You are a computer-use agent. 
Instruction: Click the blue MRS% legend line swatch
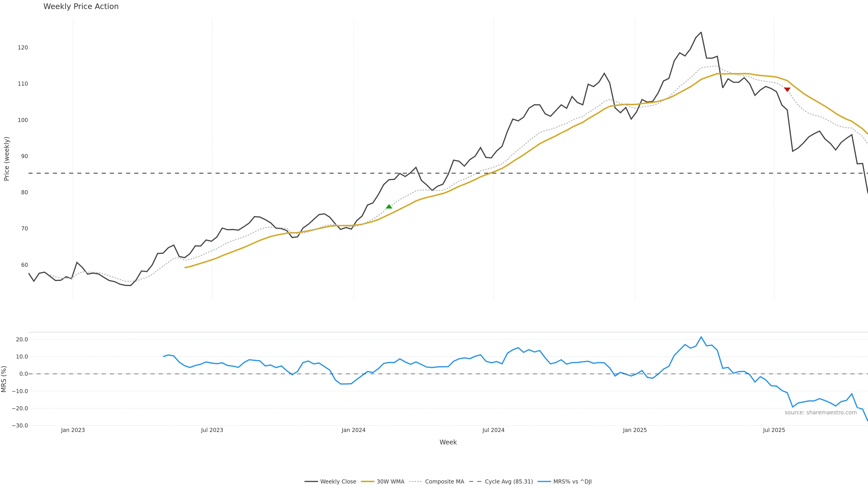544,482
